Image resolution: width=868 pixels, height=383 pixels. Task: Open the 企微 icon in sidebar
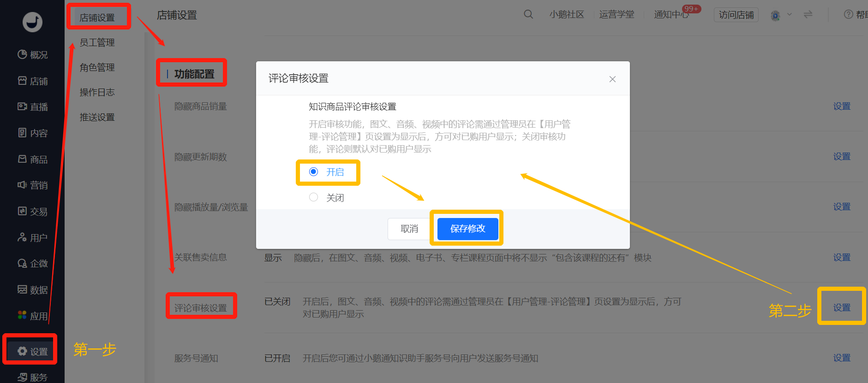click(22, 263)
